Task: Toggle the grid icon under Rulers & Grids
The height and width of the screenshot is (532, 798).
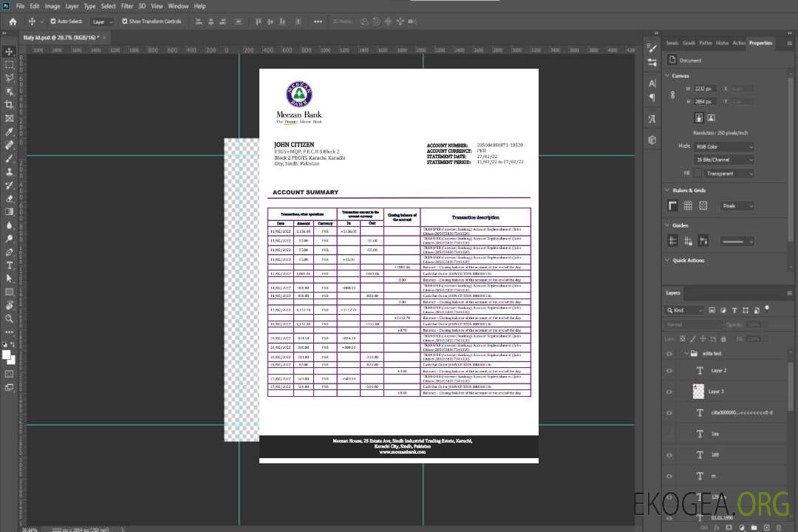Action: (687, 205)
